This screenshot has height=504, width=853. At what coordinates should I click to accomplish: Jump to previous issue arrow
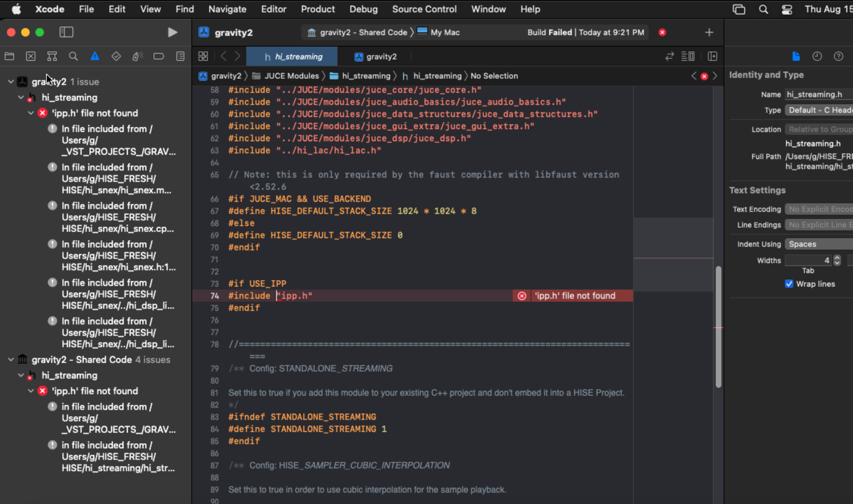point(694,76)
